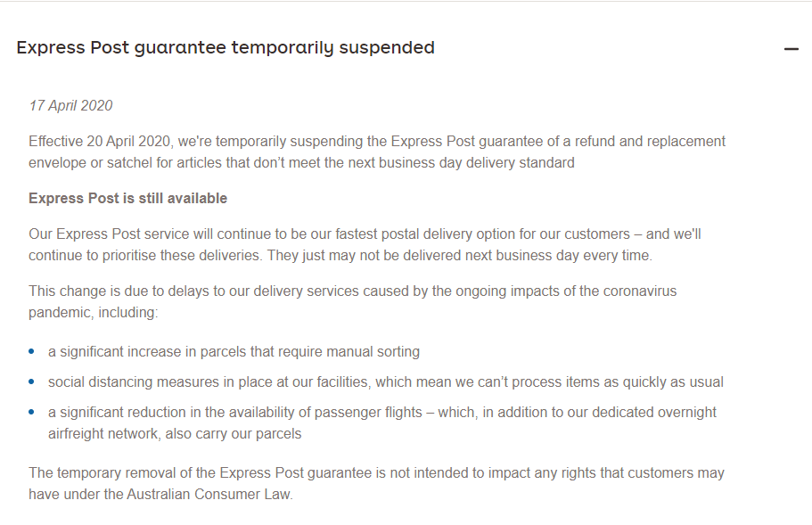Click the 'social distancing measures in place' list item
812x525 pixels.
click(385, 382)
